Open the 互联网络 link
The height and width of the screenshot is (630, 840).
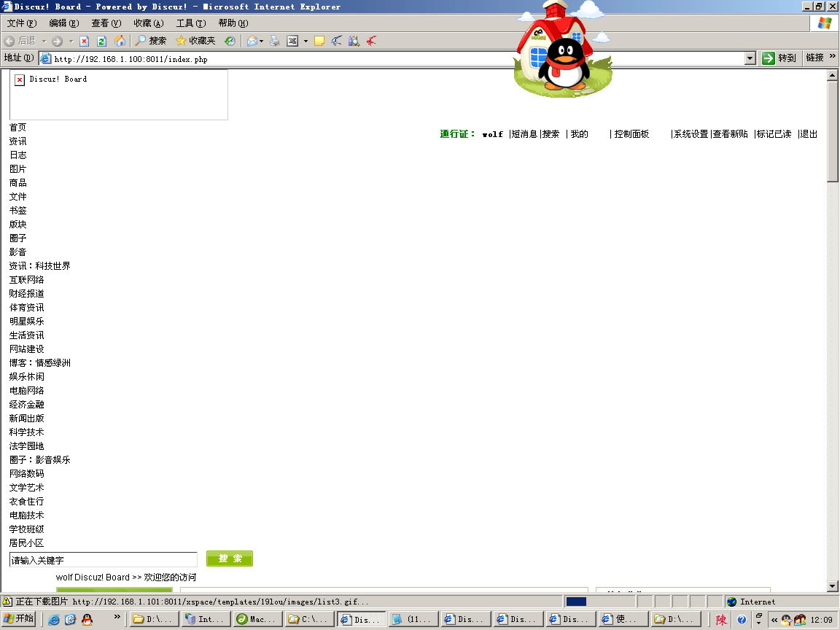27,280
